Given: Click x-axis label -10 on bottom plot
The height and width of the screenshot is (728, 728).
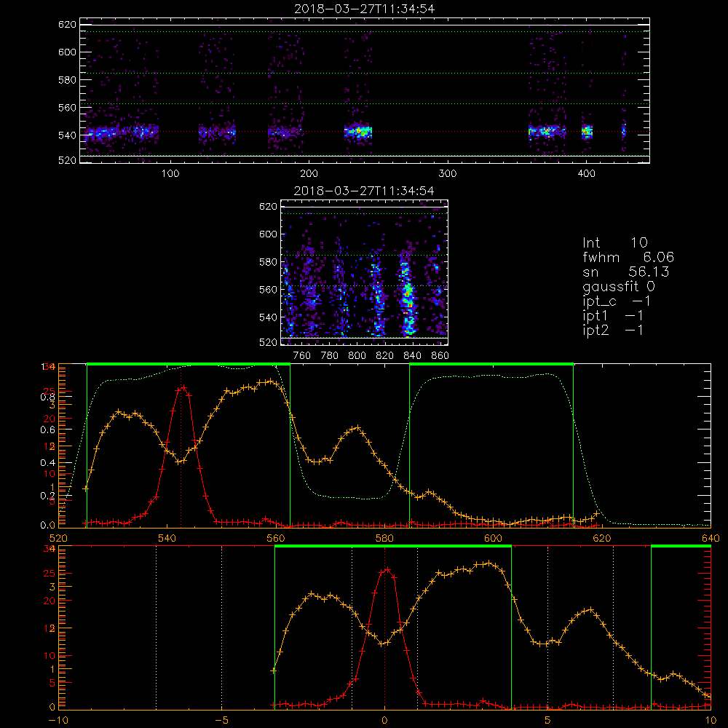Looking at the screenshot, I should (58, 721).
